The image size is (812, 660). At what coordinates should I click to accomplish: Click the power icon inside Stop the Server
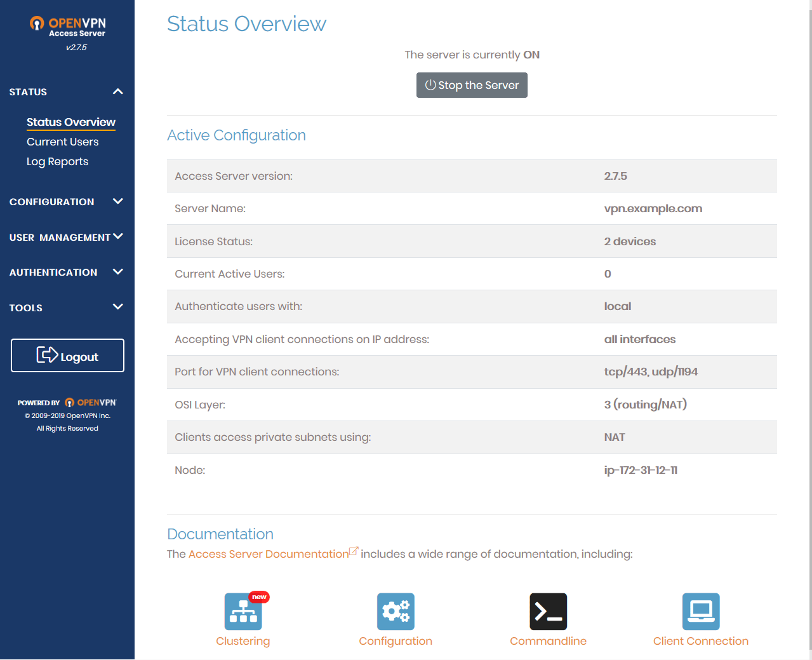[430, 84]
